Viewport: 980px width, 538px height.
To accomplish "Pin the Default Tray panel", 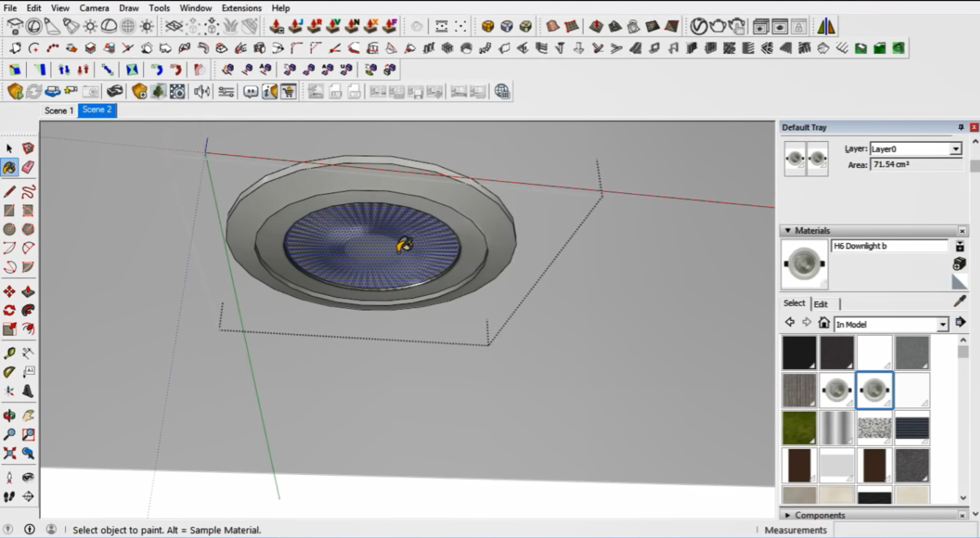I will (961, 127).
